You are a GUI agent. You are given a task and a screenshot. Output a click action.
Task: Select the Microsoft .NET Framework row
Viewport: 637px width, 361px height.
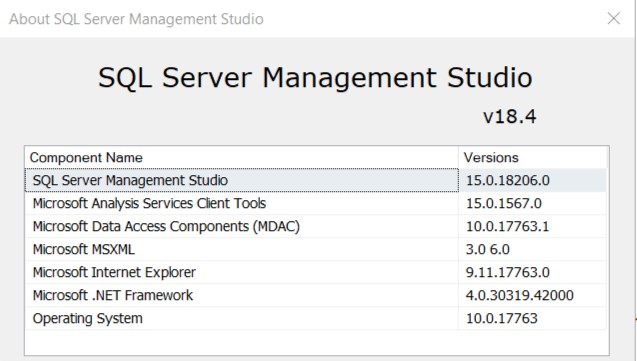316,295
